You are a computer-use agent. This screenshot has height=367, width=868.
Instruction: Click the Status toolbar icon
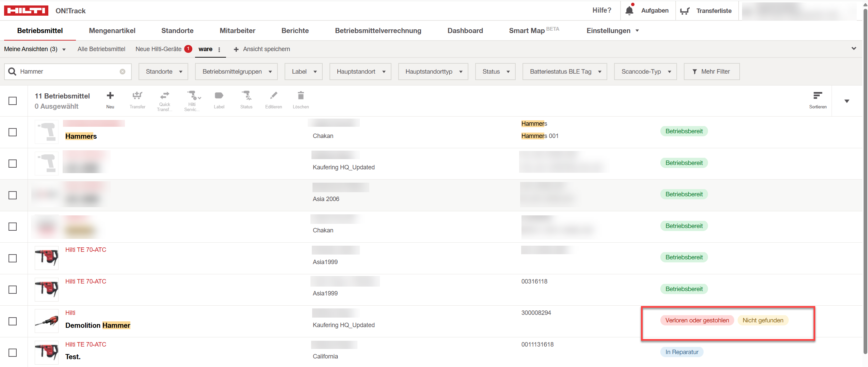coord(246,95)
